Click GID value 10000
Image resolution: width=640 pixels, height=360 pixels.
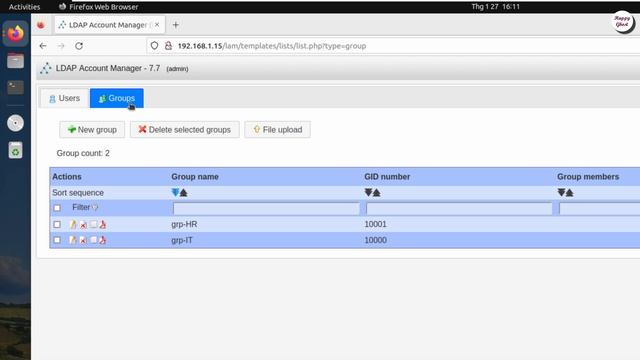coord(376,240)
